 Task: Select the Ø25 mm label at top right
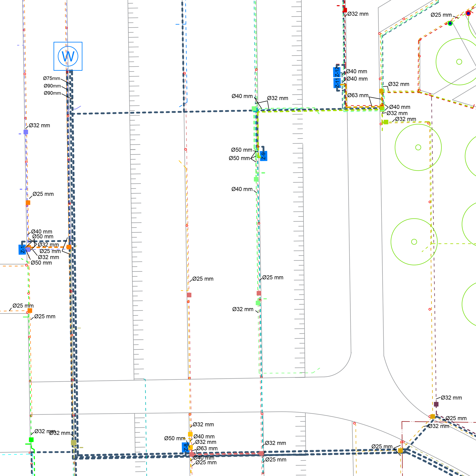[x=441, y=15]
